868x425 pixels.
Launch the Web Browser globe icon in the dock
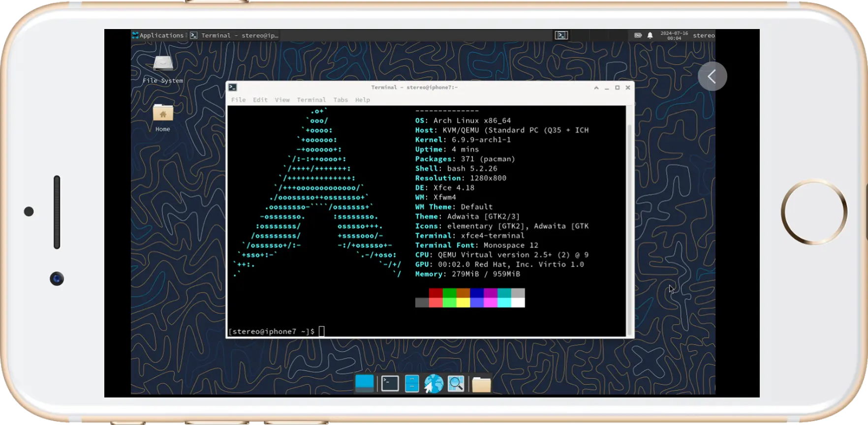[x=434, y=384]
